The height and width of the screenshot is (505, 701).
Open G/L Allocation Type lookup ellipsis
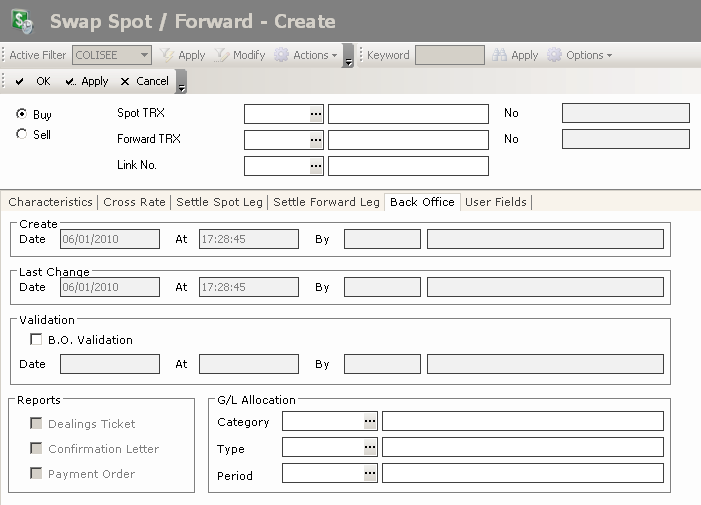[x=370, y=447]
